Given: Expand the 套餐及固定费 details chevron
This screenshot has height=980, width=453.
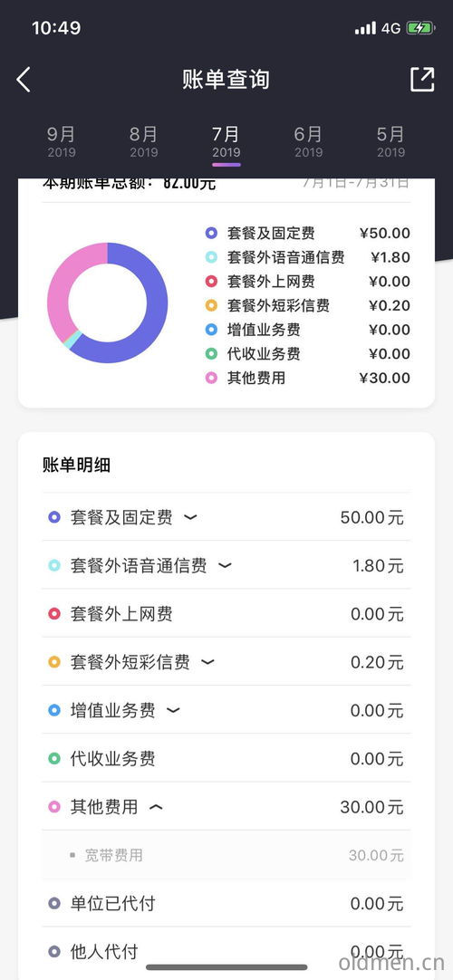Looking at the screenshot, I should (x=190, y=517).
